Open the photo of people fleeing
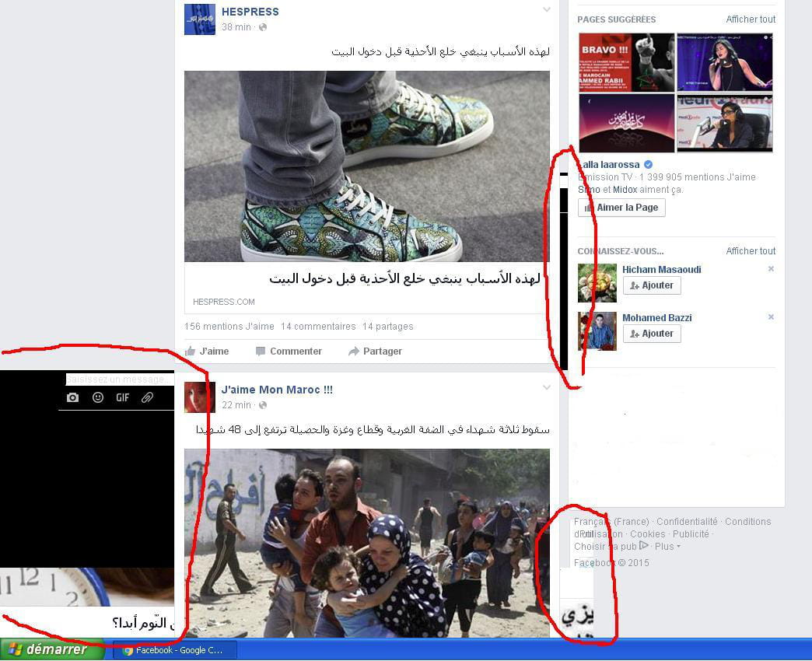The image size is (812, 661). (x=367, y=543)
